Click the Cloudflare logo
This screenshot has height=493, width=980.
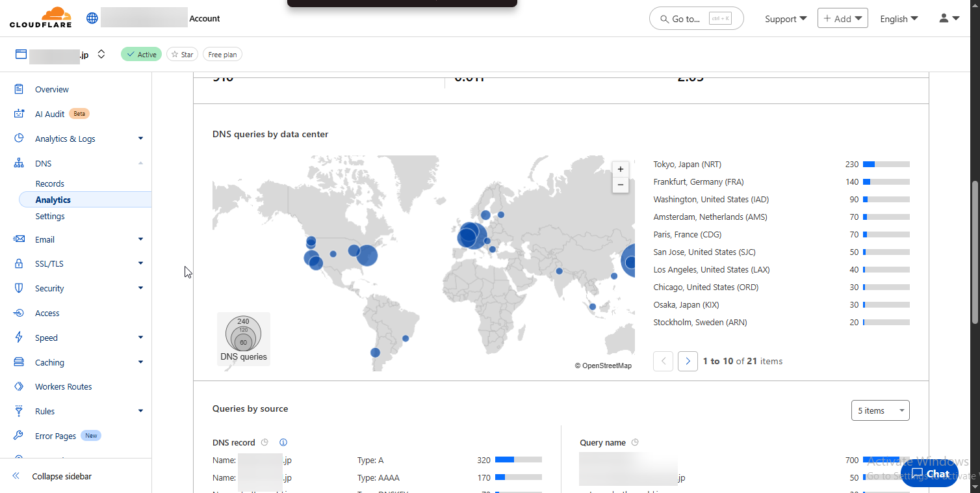(40, 18)
